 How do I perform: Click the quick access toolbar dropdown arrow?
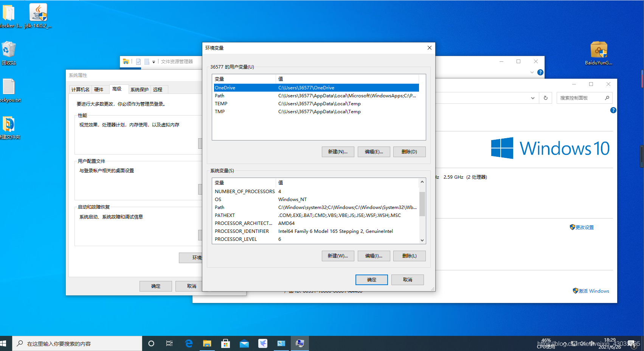point(154,62)
